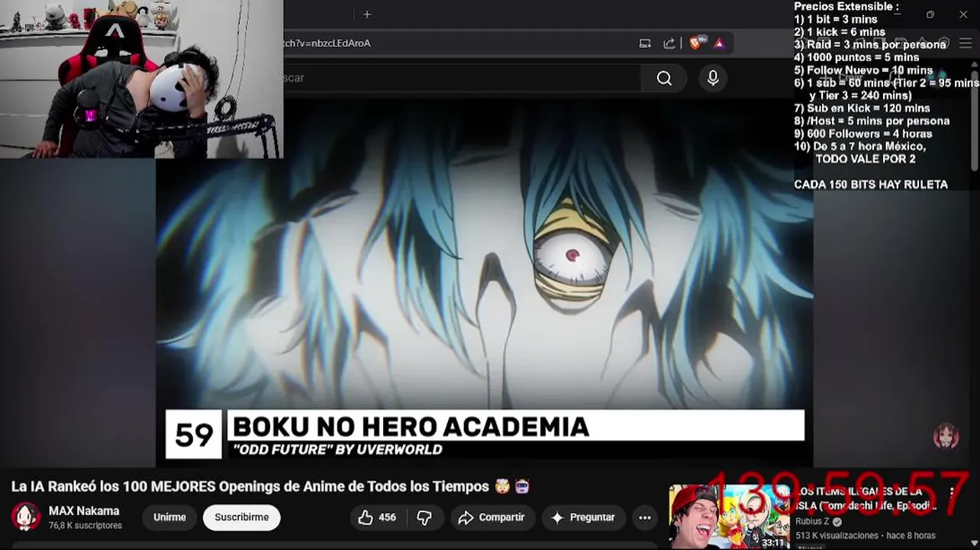The width and height of the screenshot is (980, 550).
Task: Click the 513 K visualizaciones text
Action: pos(837,535)
